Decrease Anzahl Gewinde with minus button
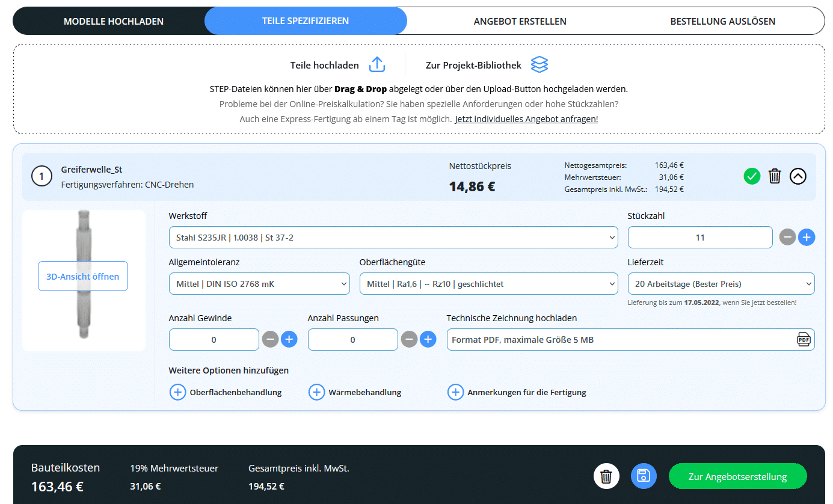Image resolution: width=833 pixels, height=504 pixels. [271, 340]
